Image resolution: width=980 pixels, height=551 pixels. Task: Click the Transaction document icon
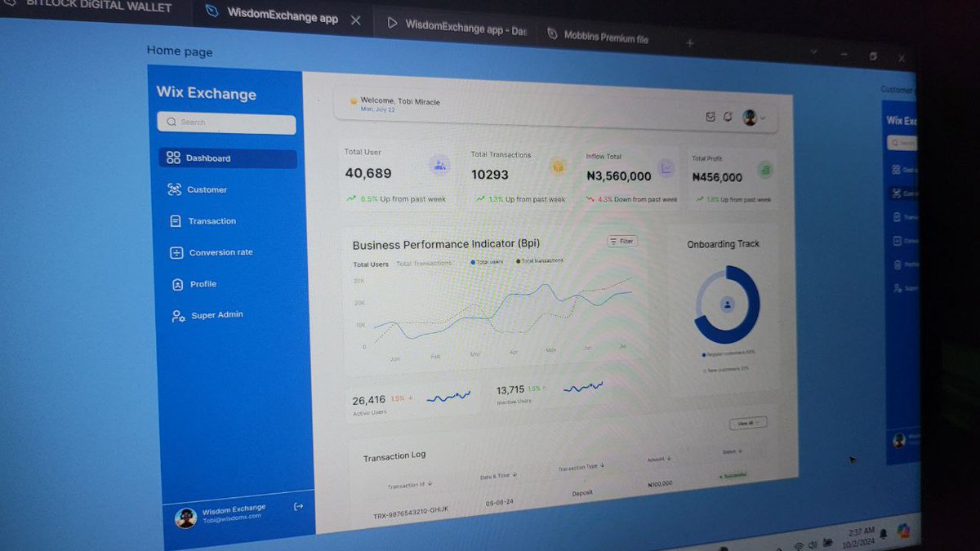tap(175, 221)
